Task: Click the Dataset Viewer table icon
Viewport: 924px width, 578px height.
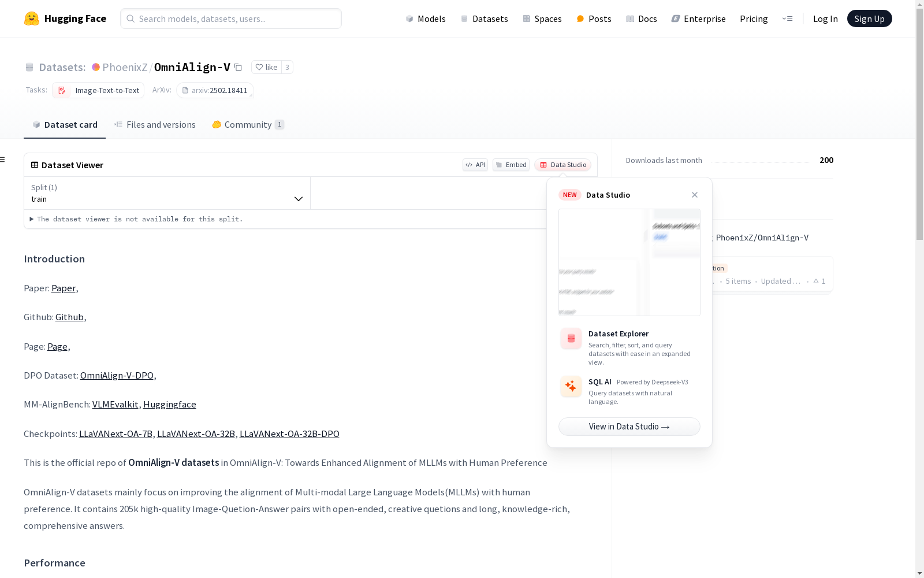Action: 35,165
